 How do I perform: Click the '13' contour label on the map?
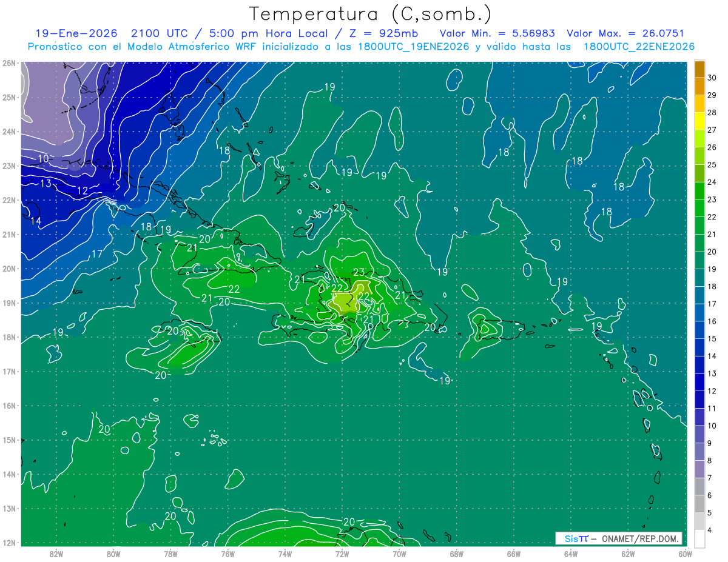coord(46,184)
